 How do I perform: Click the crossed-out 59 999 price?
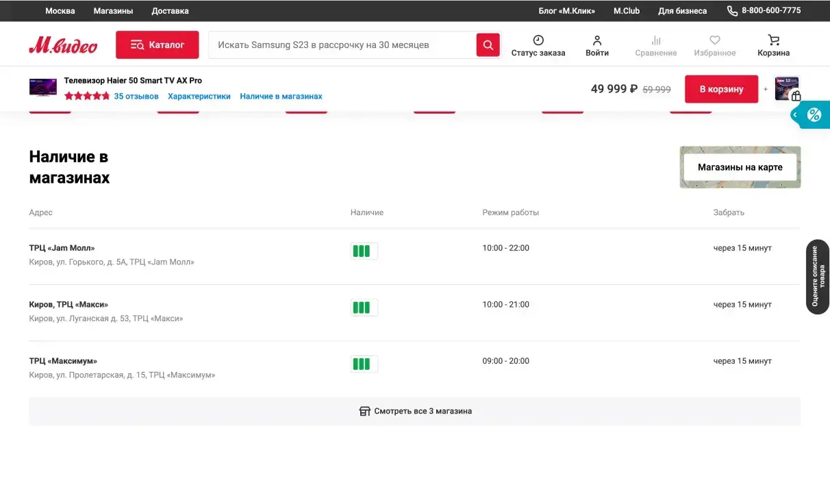point(657,89)
